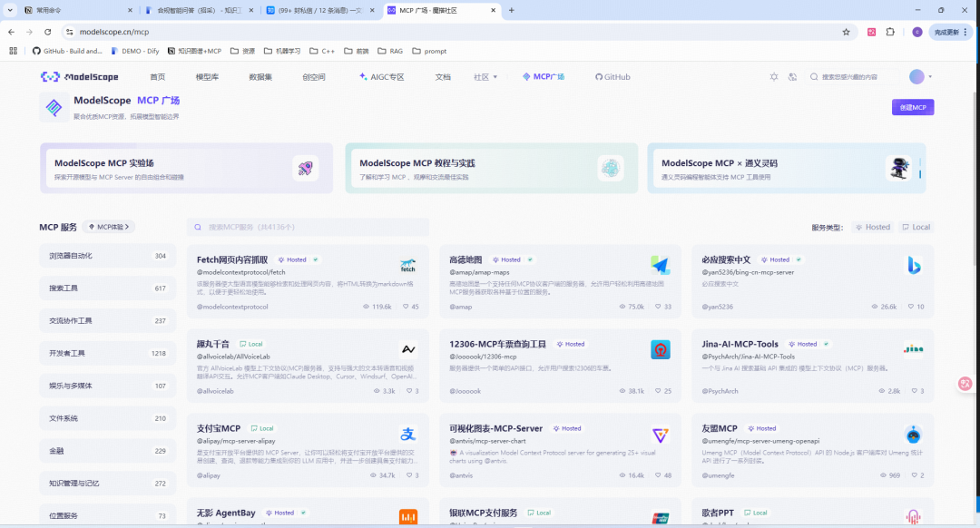The image size is (980, 528).
Task: Open the ModelScope MCP × 通义灵码 banner
Action: click(x=786, y=168)
